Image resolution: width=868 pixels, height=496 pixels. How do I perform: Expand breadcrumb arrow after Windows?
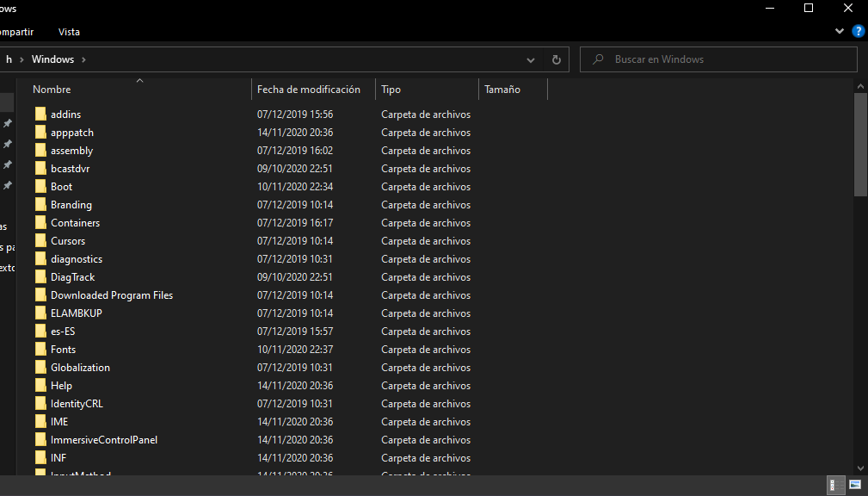pos(83,59)
